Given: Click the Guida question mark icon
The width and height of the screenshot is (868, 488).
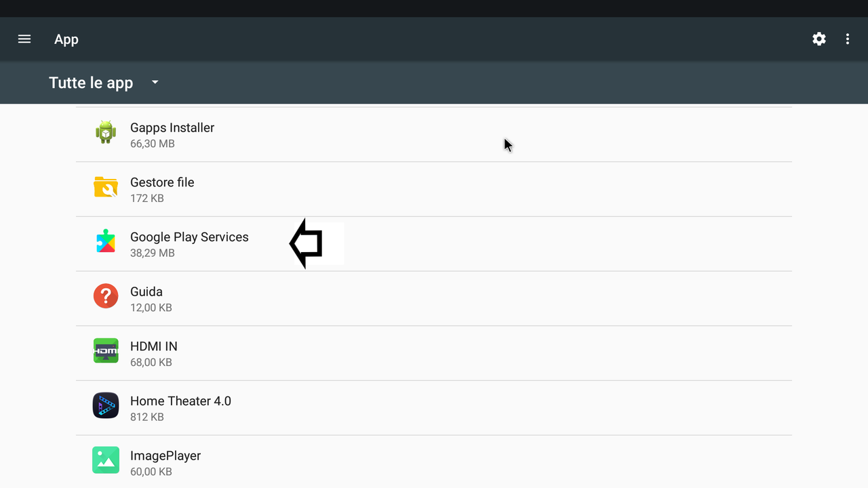Looking at the screenshot, I should click(106, 296).
